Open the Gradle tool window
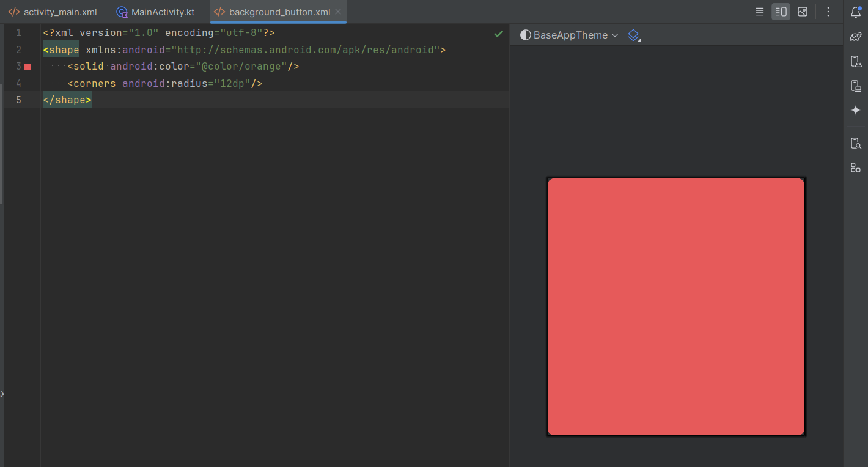The image size is (868, 467). [x=856, y=37]
